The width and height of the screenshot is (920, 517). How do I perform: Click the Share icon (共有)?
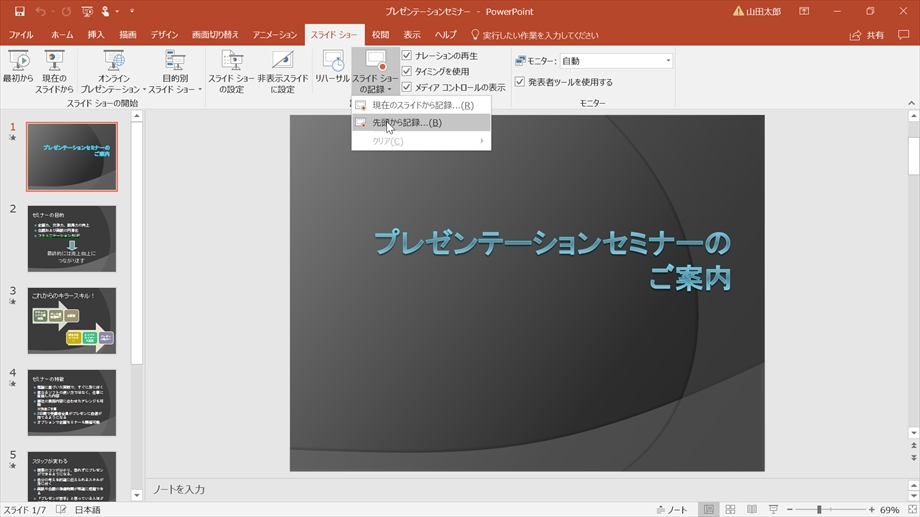tap(867, 35)
